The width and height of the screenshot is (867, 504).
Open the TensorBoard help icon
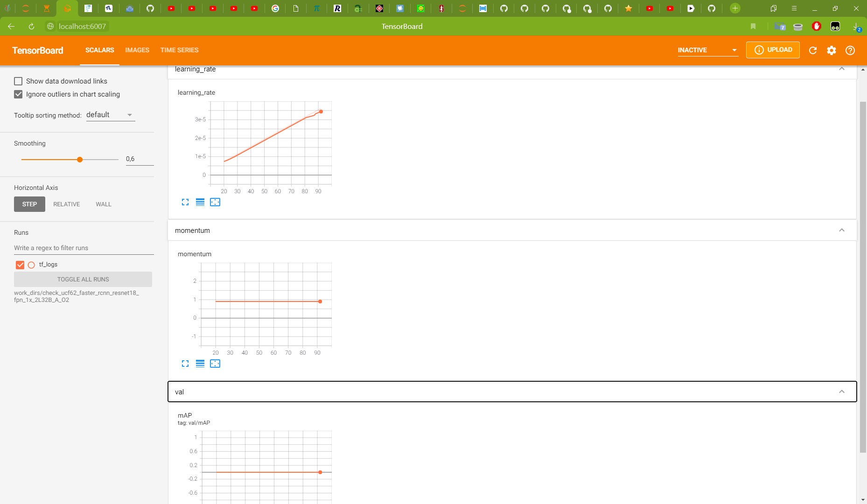[x=850, y=50]
